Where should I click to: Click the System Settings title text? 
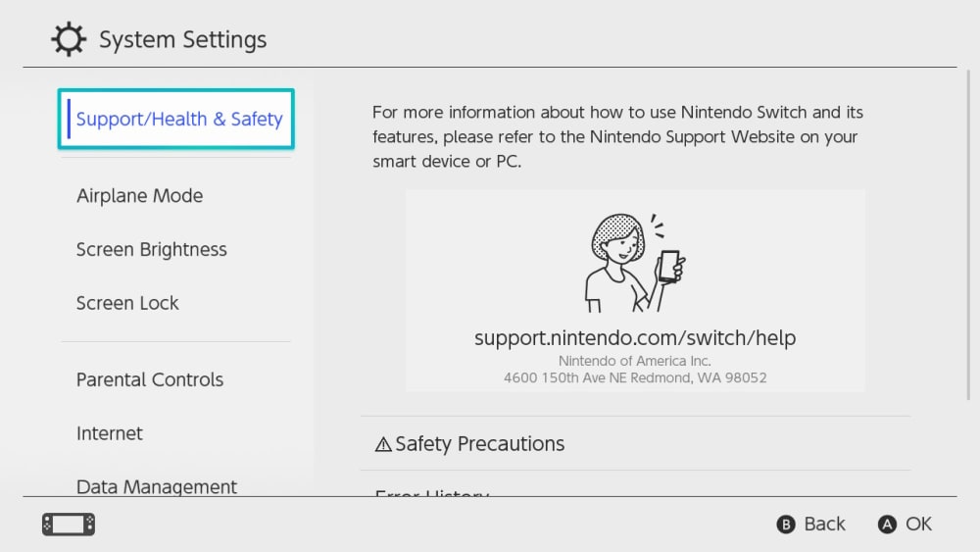(182, 40)
